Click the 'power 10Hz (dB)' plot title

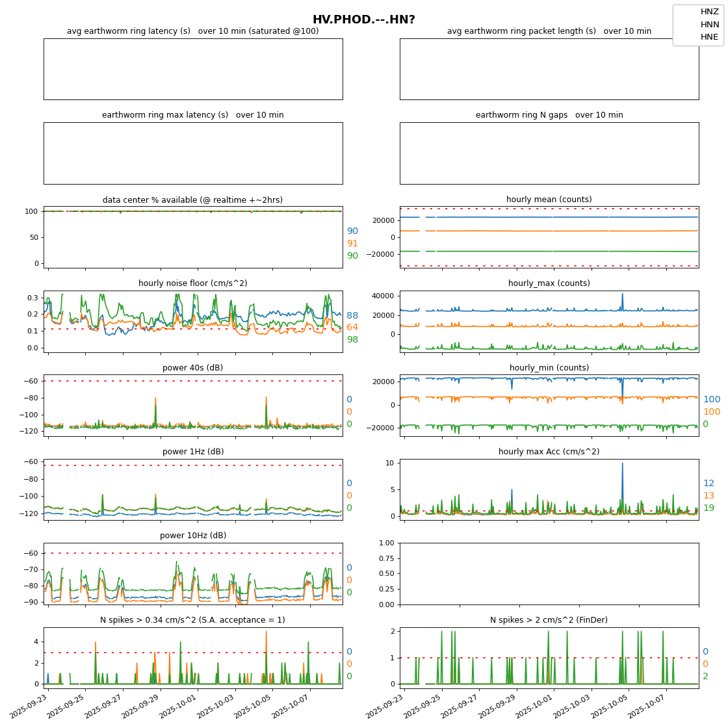(x=192, y=536)
